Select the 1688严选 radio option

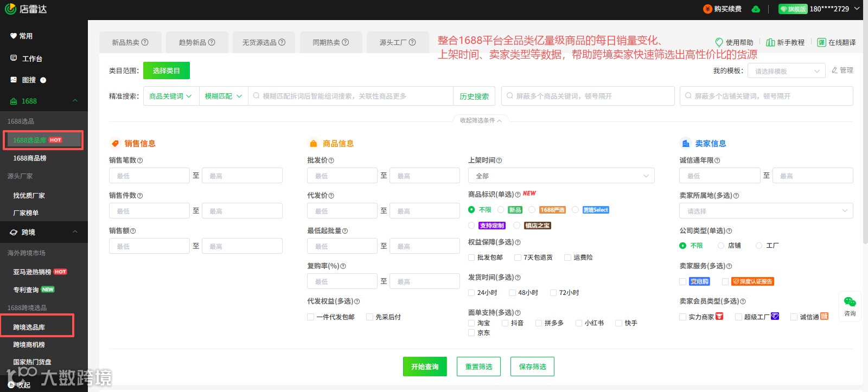tap(532, 210)
